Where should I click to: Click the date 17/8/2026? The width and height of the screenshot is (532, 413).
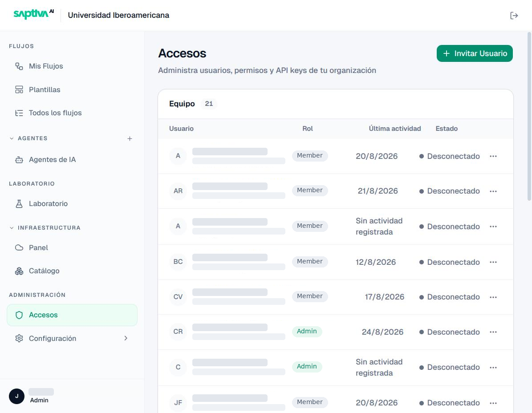(384, 297)
